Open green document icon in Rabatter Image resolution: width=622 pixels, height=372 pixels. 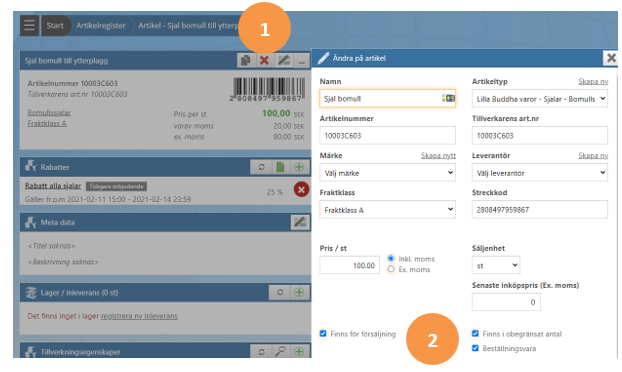(x=280, y=167)
